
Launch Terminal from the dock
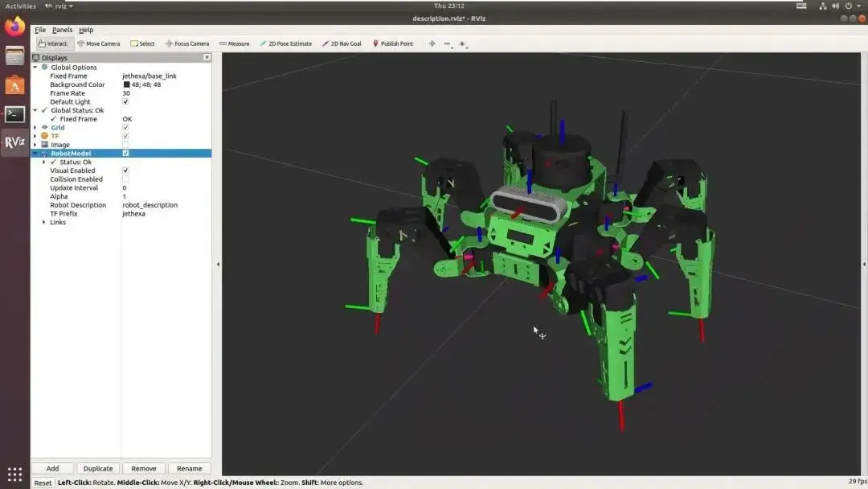14,114
